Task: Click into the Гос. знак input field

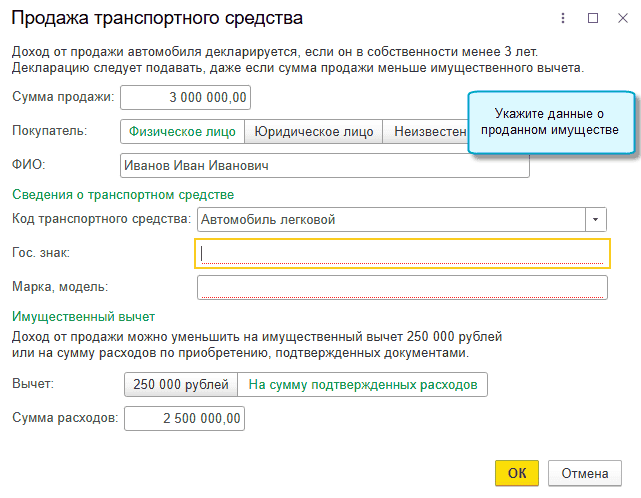Action: click(402, 254)
